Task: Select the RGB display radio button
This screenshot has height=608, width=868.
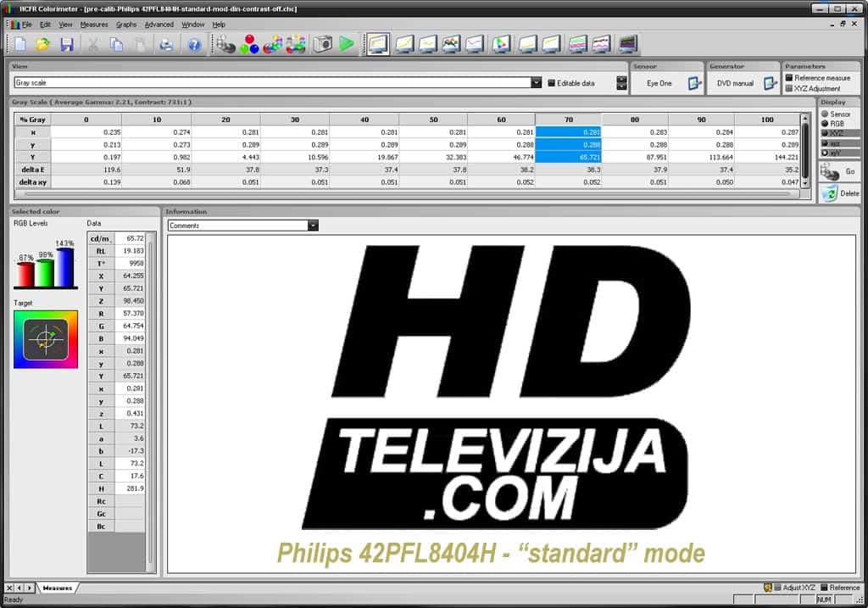Action: click(825, 124)
